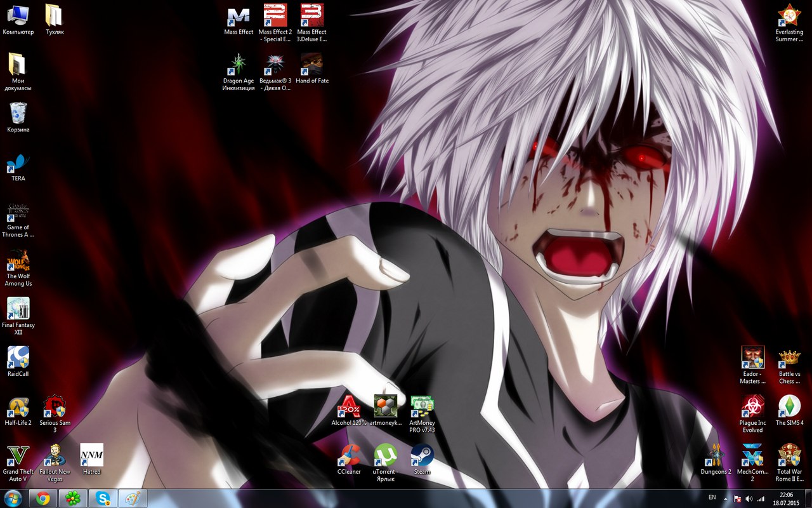Open the uTorrent shortcut
812x508 pixels.
point(386,463)
